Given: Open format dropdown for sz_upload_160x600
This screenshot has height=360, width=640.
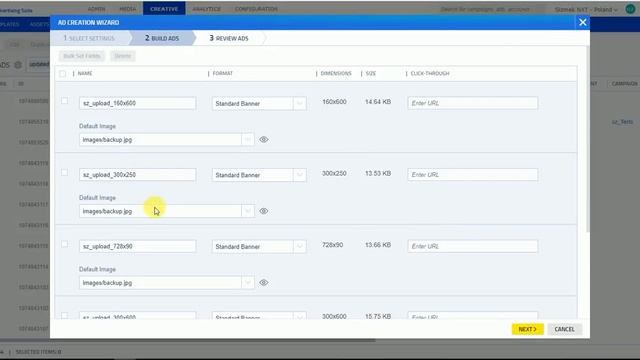Looking at the screenshot, I should coord(300,103).
